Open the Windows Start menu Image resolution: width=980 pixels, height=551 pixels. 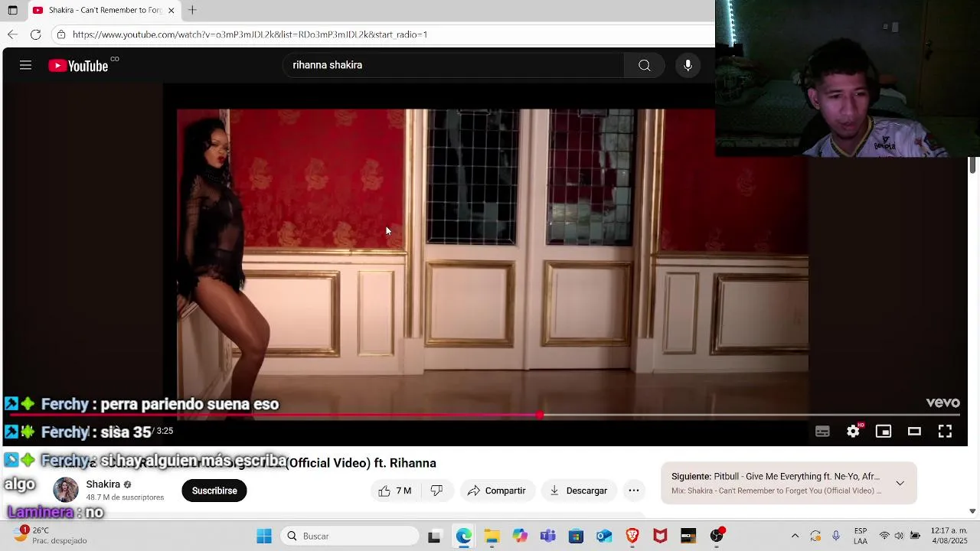coord(264,536)
